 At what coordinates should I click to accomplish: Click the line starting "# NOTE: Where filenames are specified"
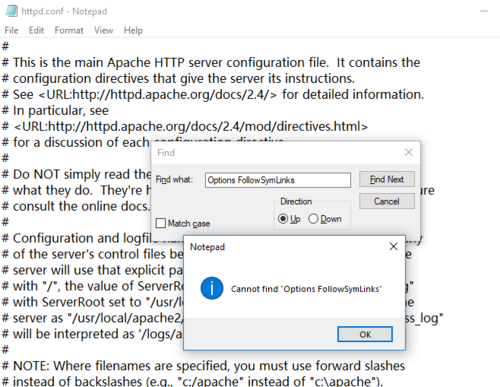(x=203, y=366)
